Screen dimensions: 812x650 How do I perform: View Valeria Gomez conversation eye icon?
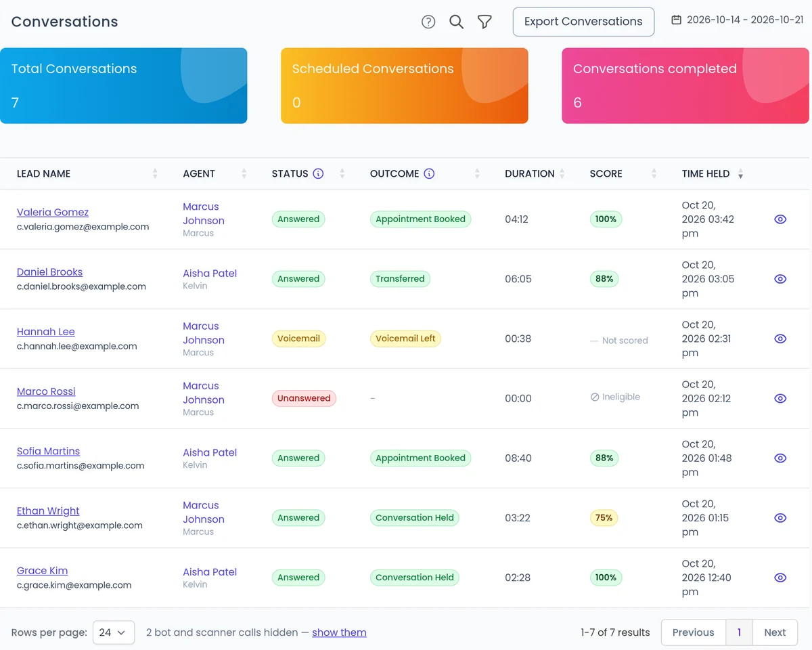click(x=780, y=219)
